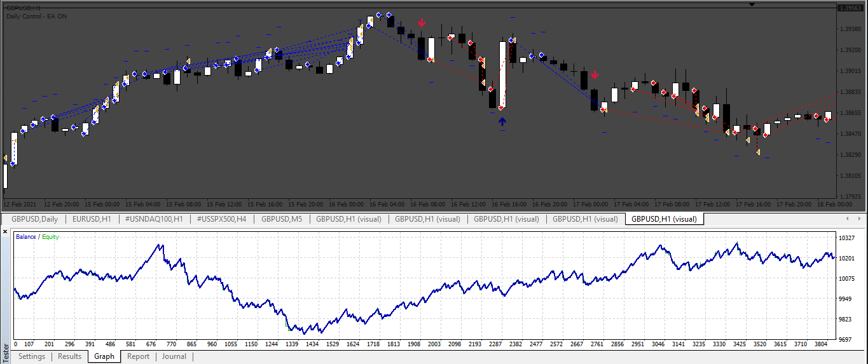Select the #USNDAQ100,H1 chart tab
Image resolution: width=868 pixels, height=364 pixels.
pyautogui.click(x=154, y=219)
